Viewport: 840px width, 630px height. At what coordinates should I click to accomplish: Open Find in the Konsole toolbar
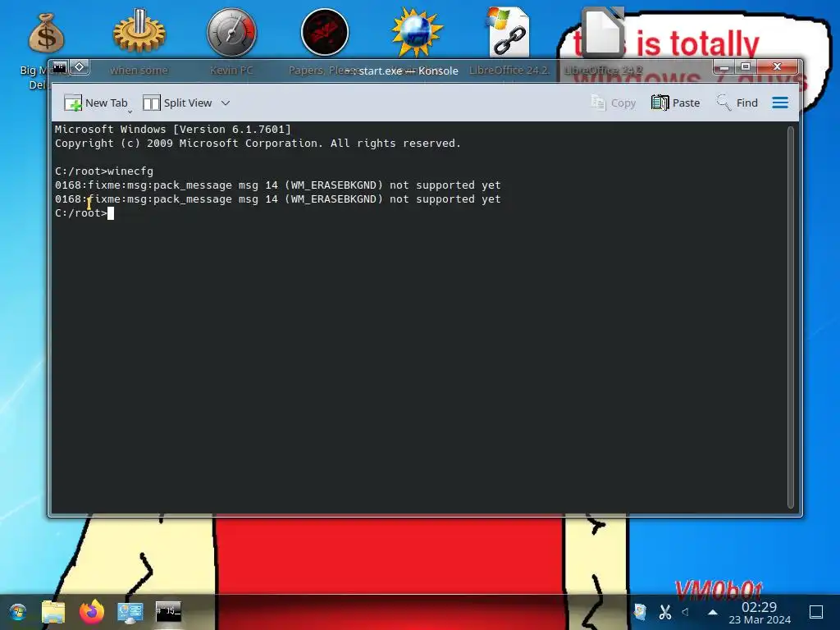[x=737, y=103]
